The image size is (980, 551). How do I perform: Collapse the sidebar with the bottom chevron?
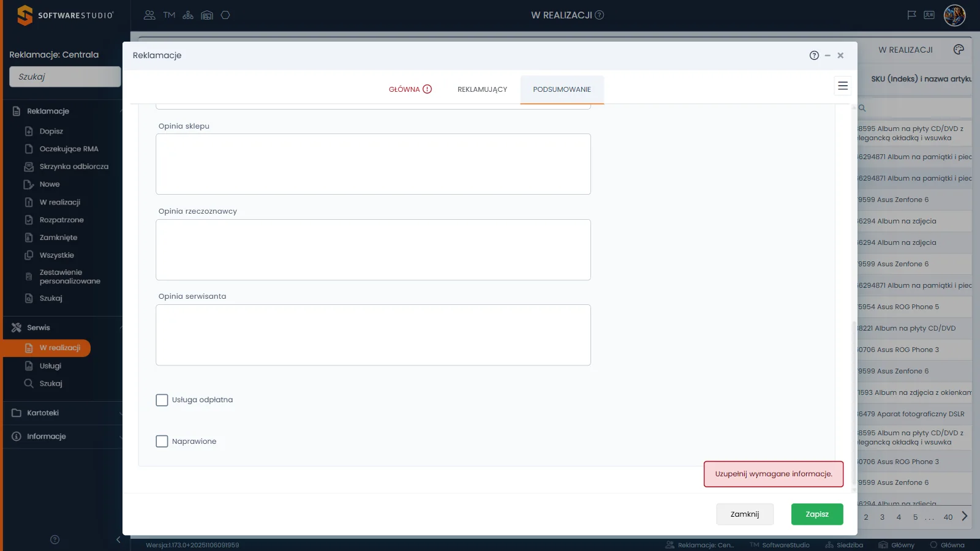[x=118, y=539]
